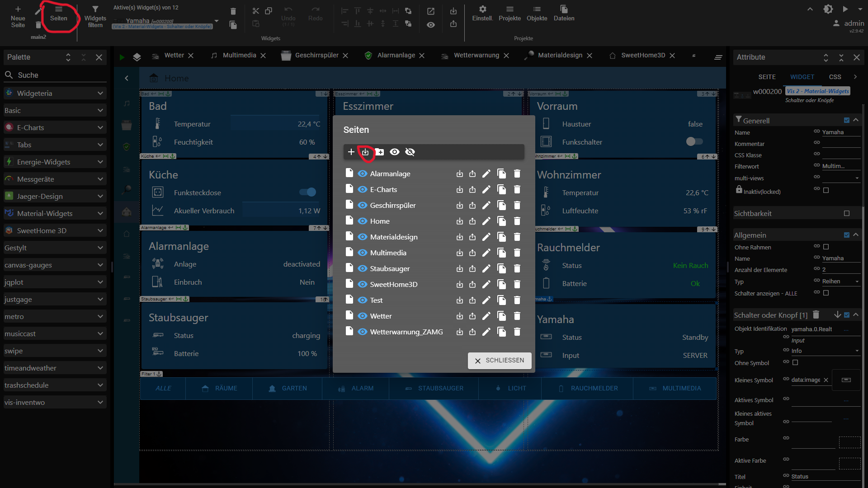The height and width of the screenshot is (488, 868).
Task: Delete the Test page via trash icon
Action: click(517, 300)
